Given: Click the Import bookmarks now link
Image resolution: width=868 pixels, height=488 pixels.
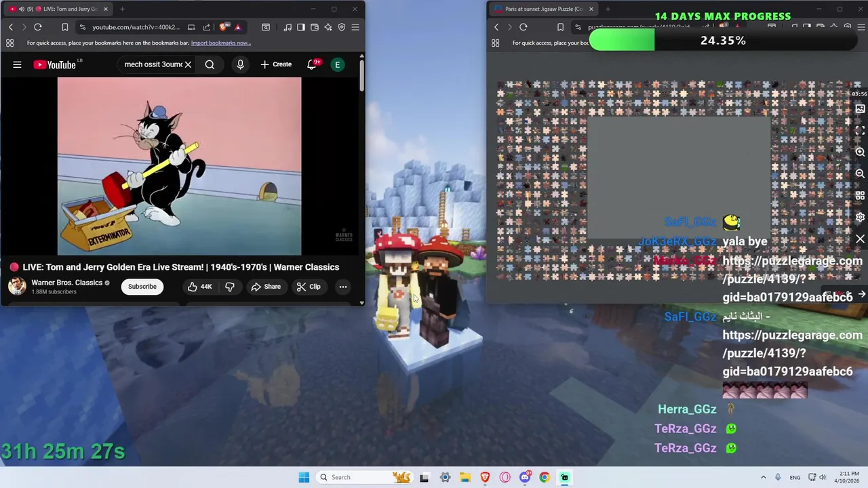Looking at the screenshot, I should pos(221,43).
